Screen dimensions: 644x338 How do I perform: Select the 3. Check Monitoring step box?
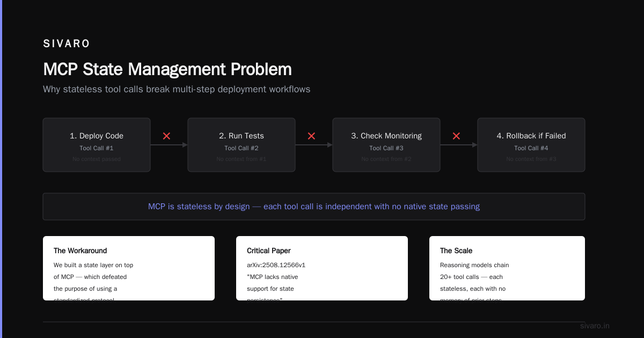[386, 145]
